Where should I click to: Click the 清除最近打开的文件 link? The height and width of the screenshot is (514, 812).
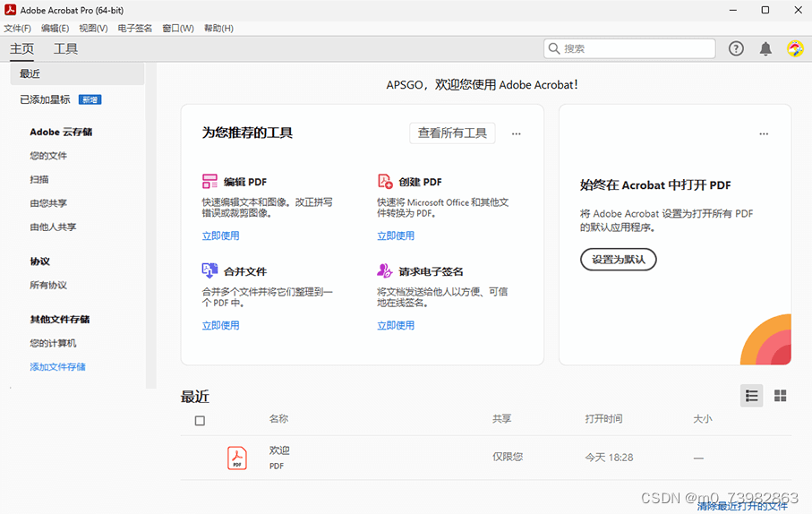742,506
